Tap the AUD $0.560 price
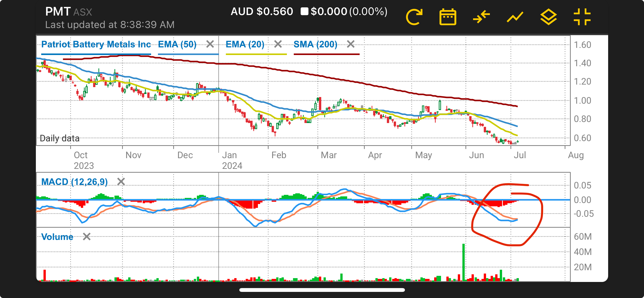The height and width of the screenshot is (298, 644). (x=262, y=12)
